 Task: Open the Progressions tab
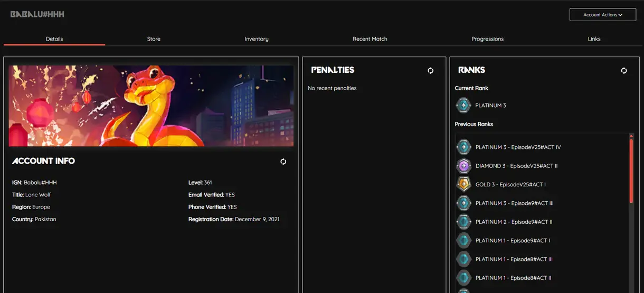tap(488, 39)
